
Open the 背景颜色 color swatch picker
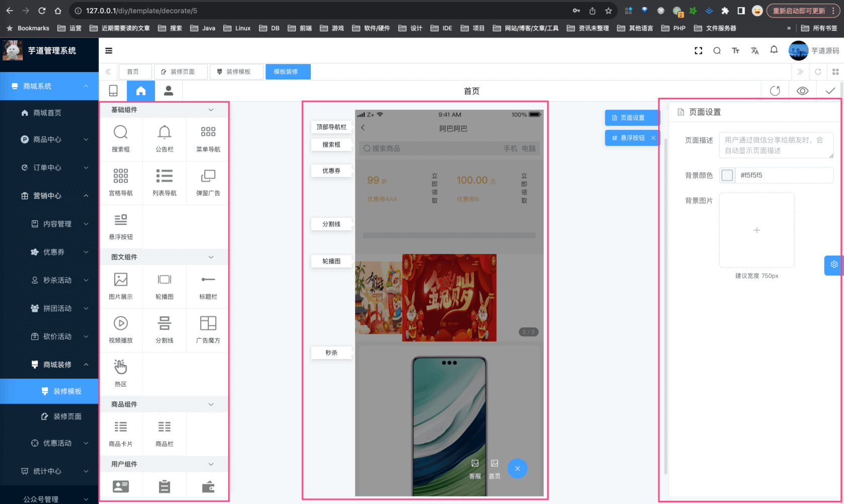pyautogui.click(x=727, y=176)
